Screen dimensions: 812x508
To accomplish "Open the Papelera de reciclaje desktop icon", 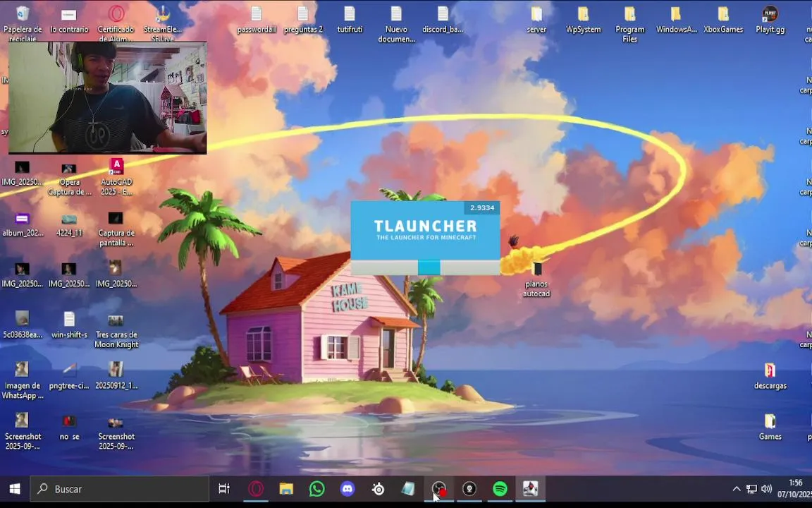I will (23, 24).
